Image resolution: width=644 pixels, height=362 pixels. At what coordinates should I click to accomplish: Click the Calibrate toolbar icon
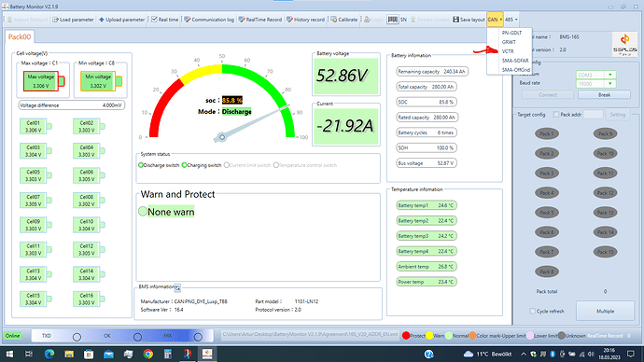334,20
